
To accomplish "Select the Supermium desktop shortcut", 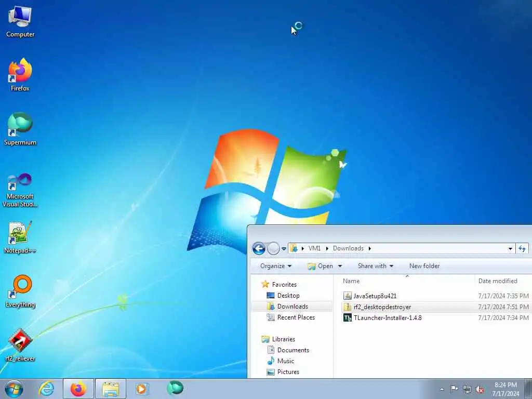I will tap(20, 129).
